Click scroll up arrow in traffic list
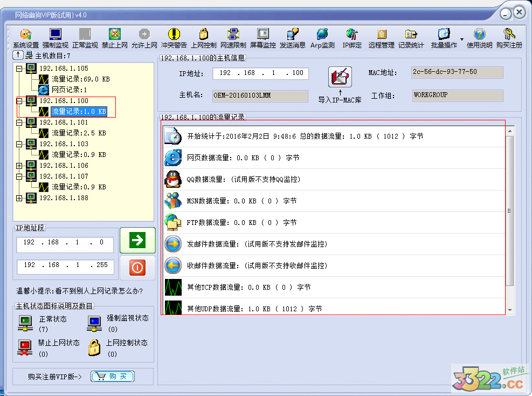 (x=510, y=131)
